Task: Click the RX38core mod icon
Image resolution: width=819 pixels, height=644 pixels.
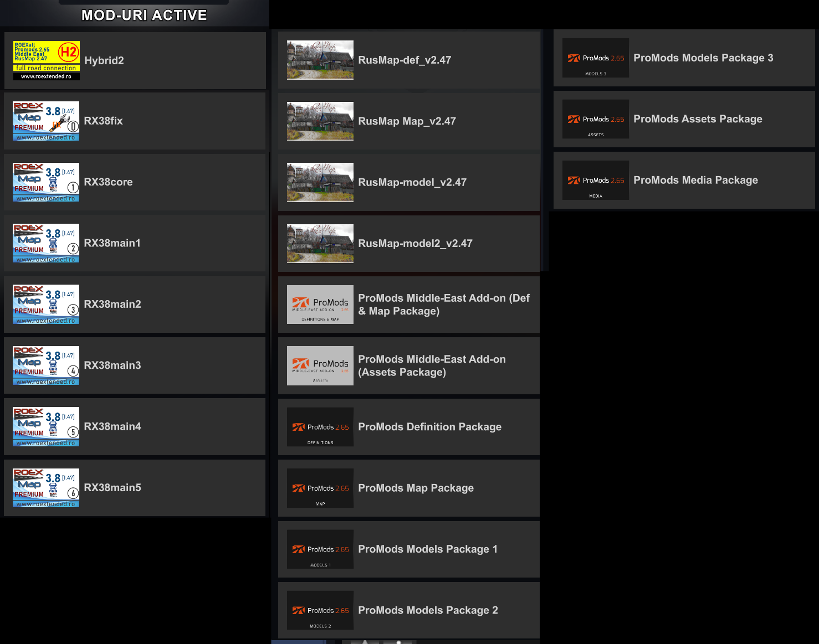Action: click(x=46, y=182)
